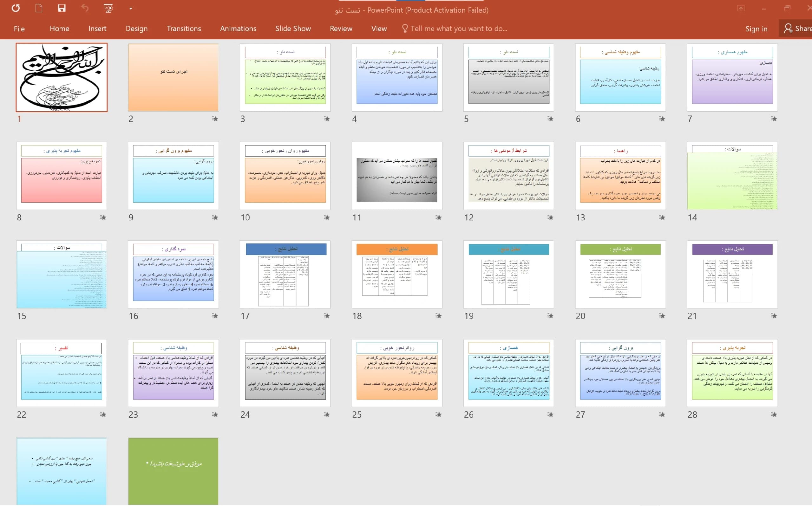
Task: Click the transition star icon under slide 17
Action: (x=327, y=315)
